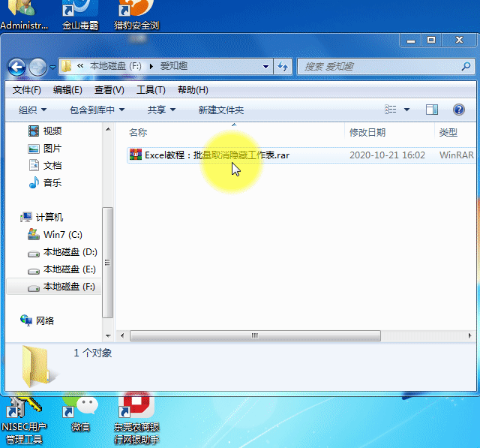Open 本地磁盘 (E:) in sidebar

61,269
